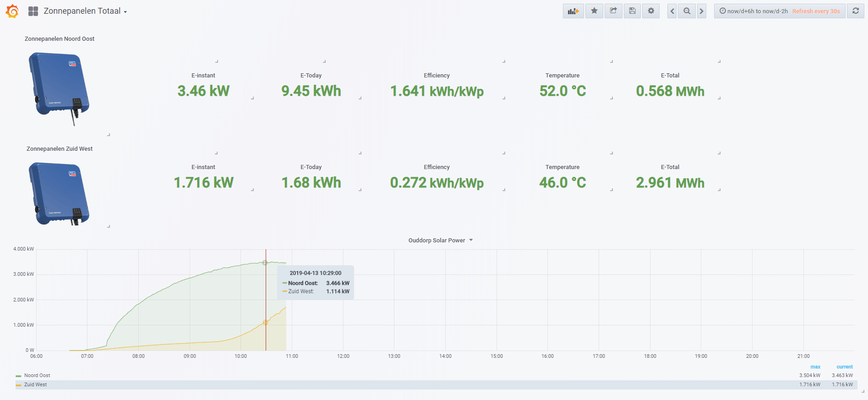Click Noord Oost Efficiency 1.641 kWh/kWp
The image size is (868, 400).
pos(437,92)
